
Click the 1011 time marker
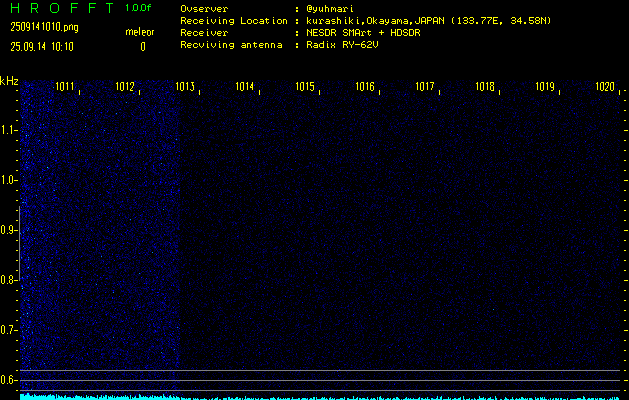pos(65,86)
